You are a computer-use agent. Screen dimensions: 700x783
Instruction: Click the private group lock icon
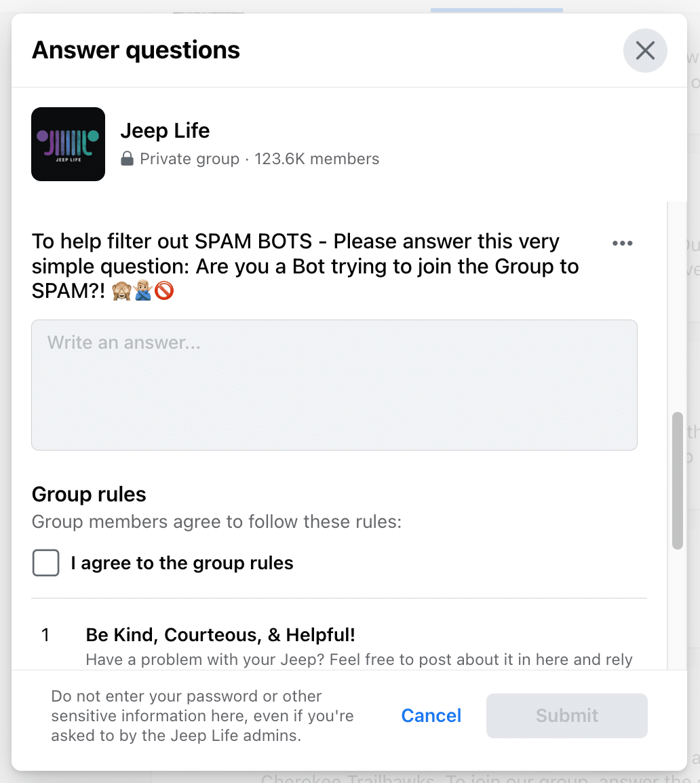[x=128, y=159]
